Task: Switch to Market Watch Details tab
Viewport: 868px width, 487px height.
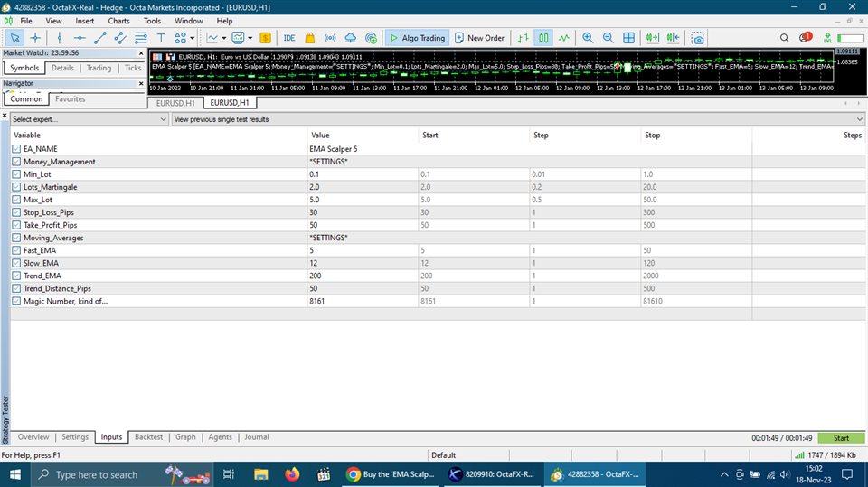Action: click(62, 68)
